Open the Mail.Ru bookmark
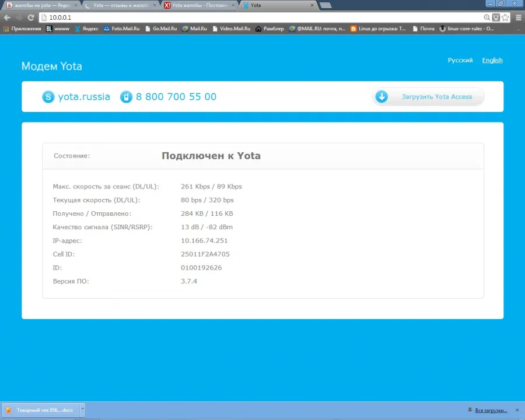 pos(194,29)
